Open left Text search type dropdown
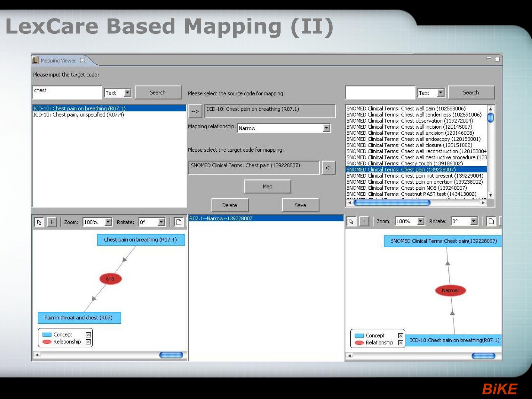This screenshot has height=399, width=532. 128,93
